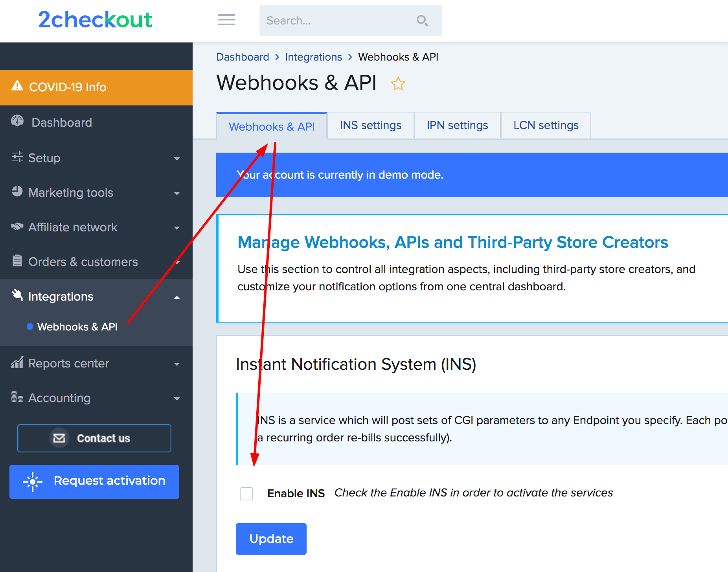Expand the Setup menu arrow

tap(177, 159)
